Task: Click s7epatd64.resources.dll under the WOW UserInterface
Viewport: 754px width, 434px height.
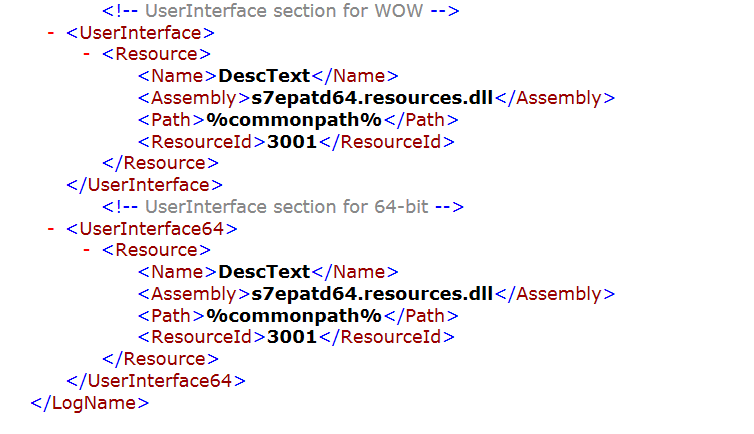Action: coord(372,98)
